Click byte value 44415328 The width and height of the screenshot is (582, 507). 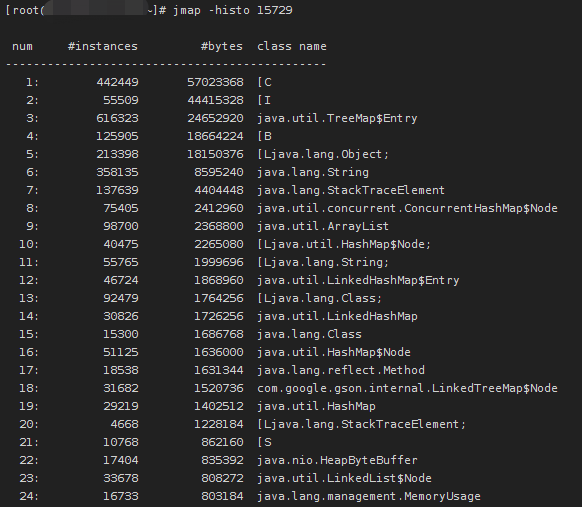coord(215,100)
